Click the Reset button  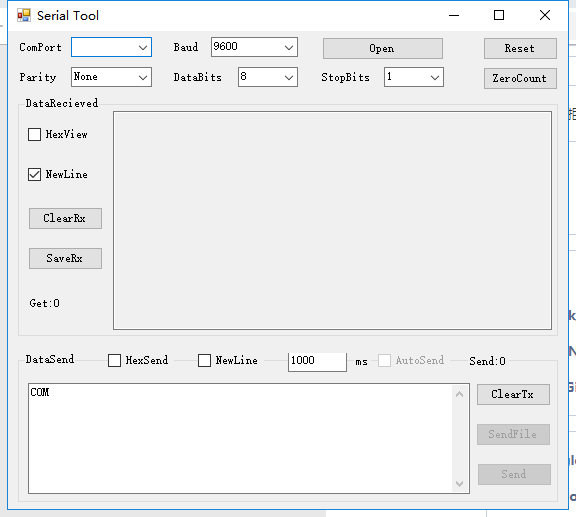(520, 49)
